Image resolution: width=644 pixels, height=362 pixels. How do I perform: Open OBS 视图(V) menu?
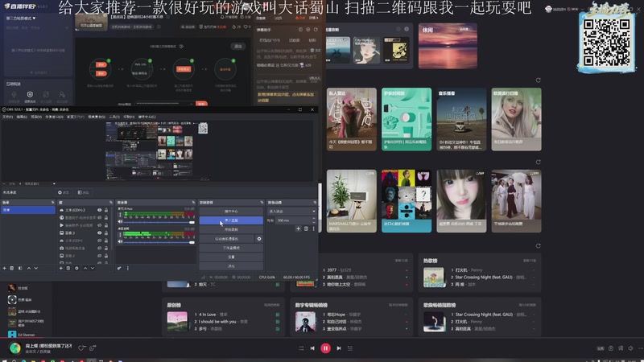(36, 117)
